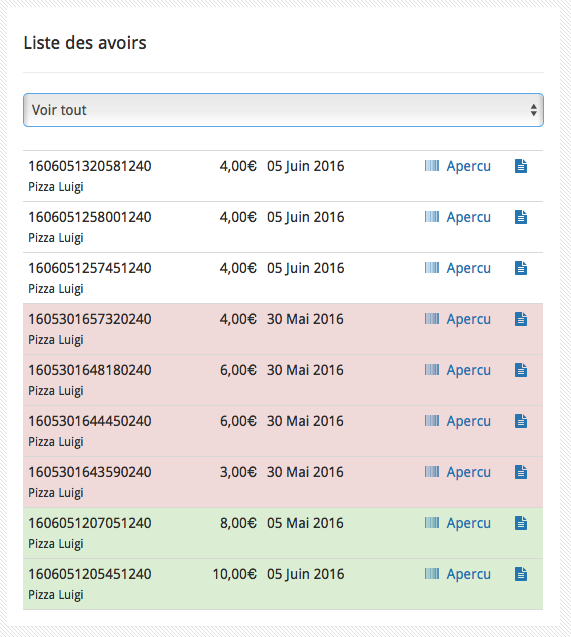Open Apercu for 05 Mai 2016 credit
Image resolution: width=571 pixels, height=637 pixels.
coord(469,523)
